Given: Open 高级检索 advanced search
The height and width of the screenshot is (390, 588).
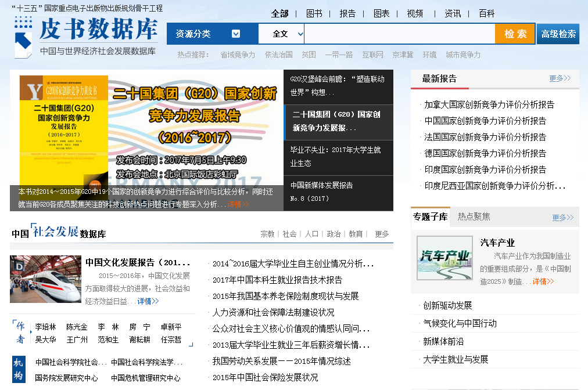Looking at the screenshot, I should 558,34.
